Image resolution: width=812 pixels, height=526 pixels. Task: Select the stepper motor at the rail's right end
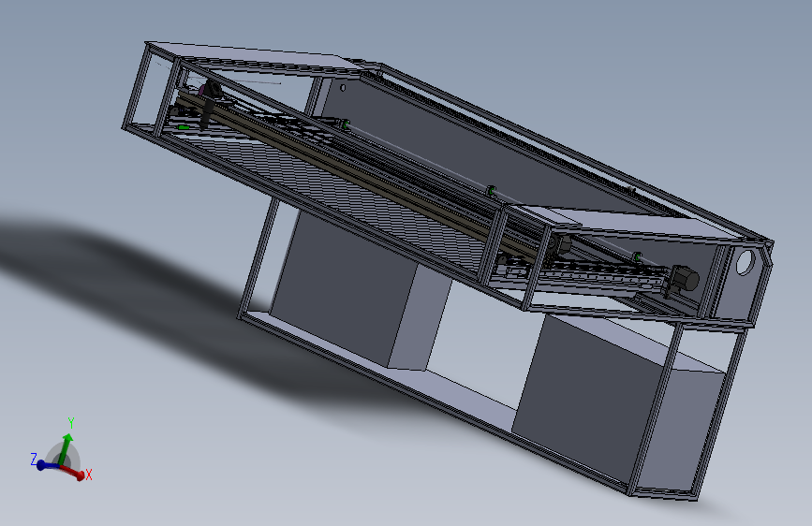coord(685,280)
